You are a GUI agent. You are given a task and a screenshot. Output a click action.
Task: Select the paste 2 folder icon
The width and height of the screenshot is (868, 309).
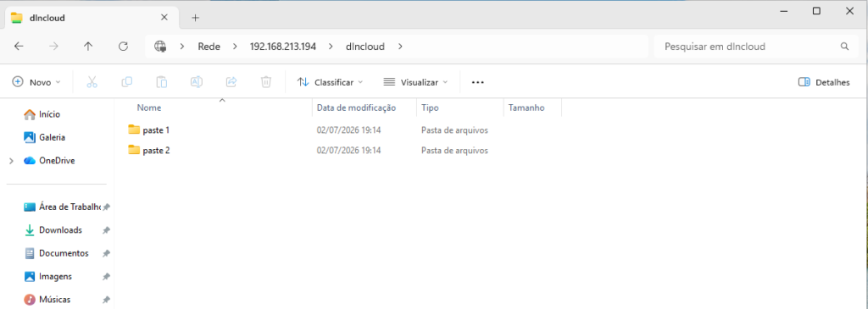134,149
